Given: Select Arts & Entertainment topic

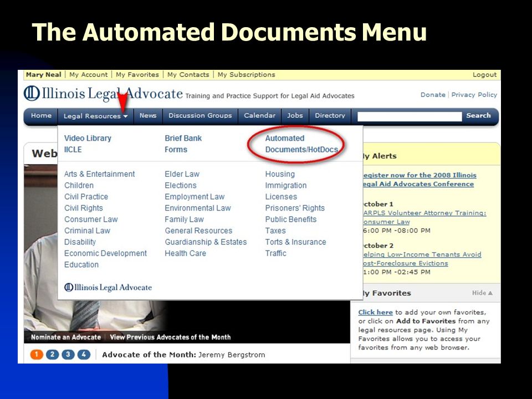Looking at the screenshot, I should coord(99,174).
